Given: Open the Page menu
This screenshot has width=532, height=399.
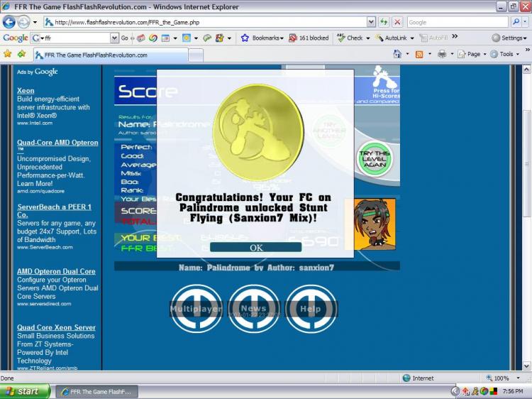Looking at the screenshot, I should tap(472, 54).
